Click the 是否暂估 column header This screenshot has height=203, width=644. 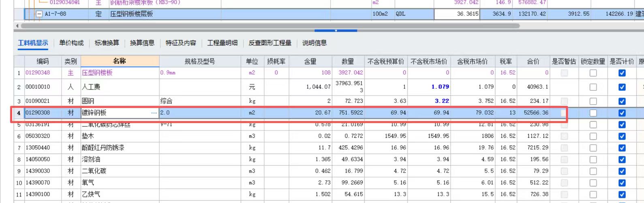click(x=564, y=61)
